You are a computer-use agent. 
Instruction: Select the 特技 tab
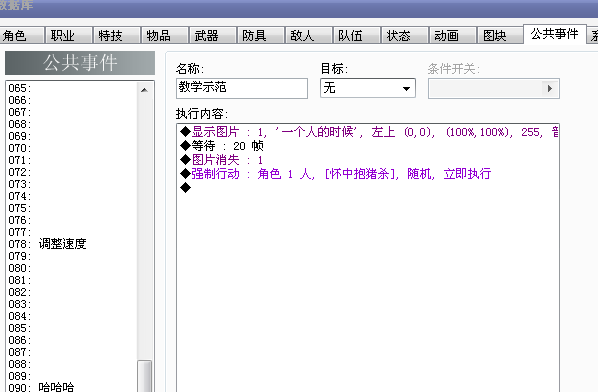[117, 35]
